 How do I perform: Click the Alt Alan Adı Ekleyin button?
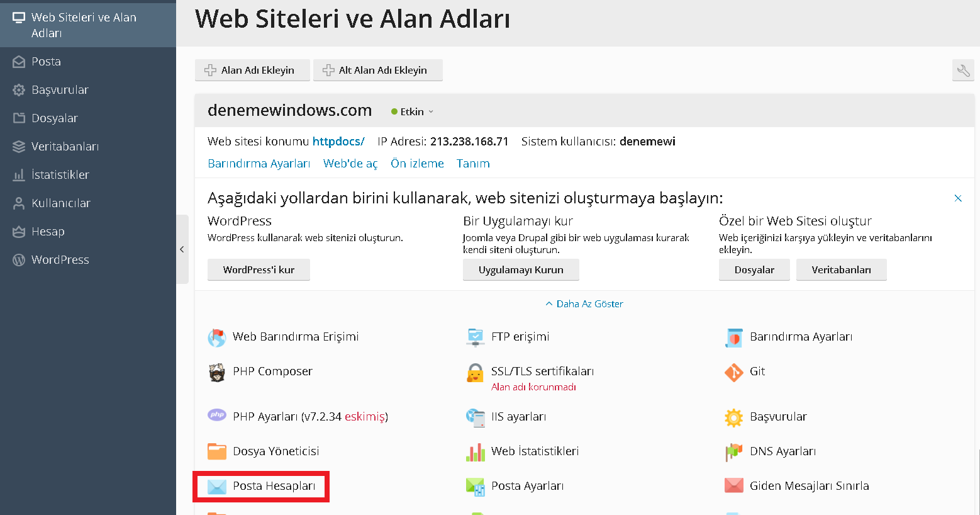(378, 71)
